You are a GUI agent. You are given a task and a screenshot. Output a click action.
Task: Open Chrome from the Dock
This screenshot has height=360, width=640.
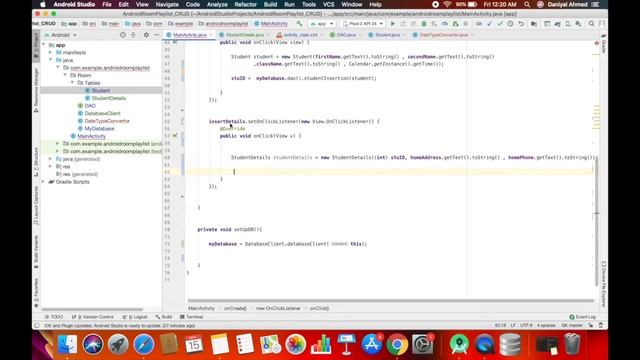tap(397, 344)
